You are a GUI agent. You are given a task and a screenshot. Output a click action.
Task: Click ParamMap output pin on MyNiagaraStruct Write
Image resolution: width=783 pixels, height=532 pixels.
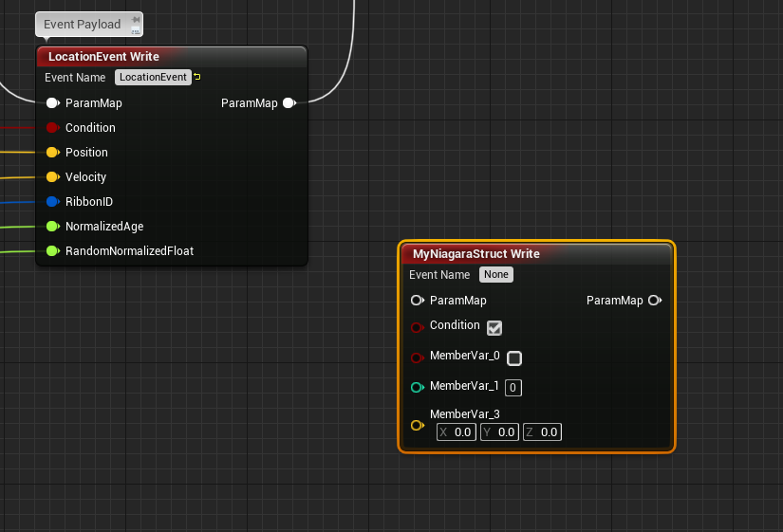tap(655, 301)
